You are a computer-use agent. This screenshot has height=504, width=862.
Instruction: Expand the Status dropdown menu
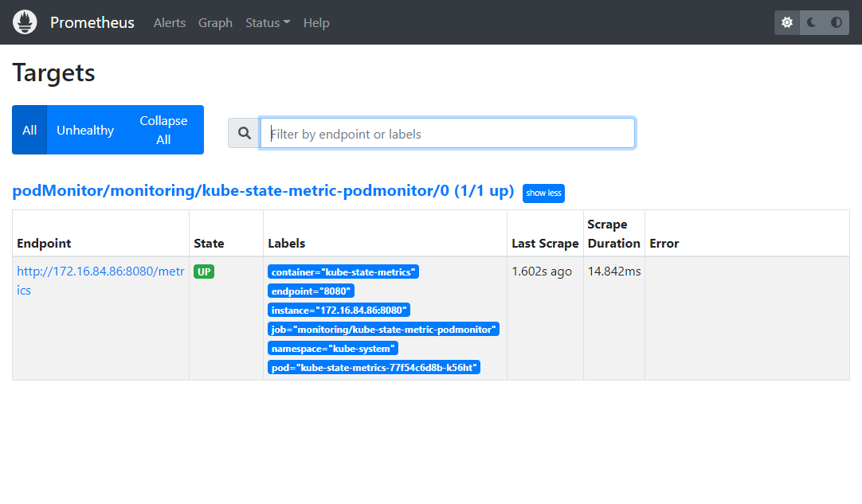(267, 23)
